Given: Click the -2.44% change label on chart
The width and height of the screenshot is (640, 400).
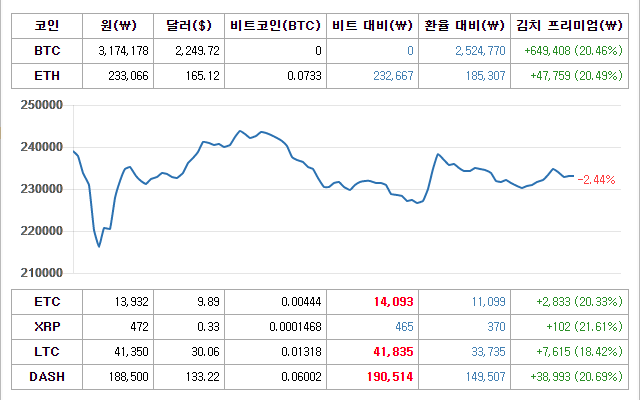Looking at the screenshot, I should [x=596, y=180].
